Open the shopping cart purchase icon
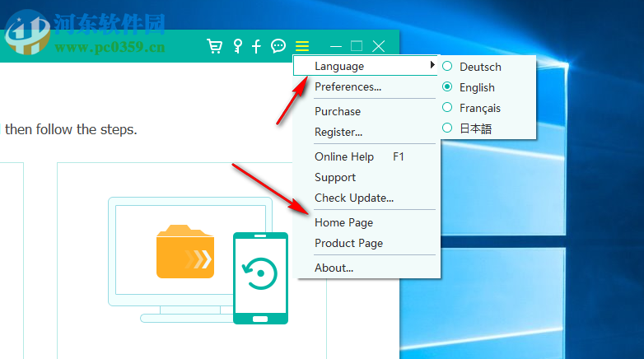644x359 pixels. tap(214, 46)
